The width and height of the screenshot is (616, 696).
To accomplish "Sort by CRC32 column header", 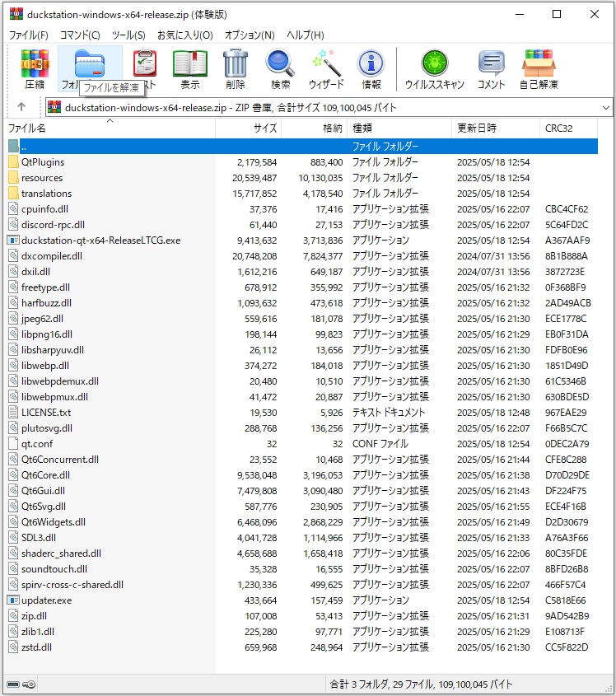I will pos(568,128).
